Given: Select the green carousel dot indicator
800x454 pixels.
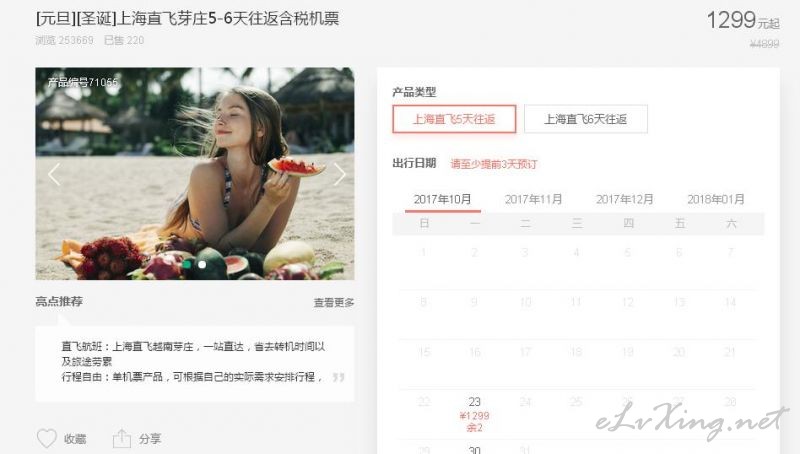Looking at the screenshot, I should pyautogui.click(x=187, y=264).
